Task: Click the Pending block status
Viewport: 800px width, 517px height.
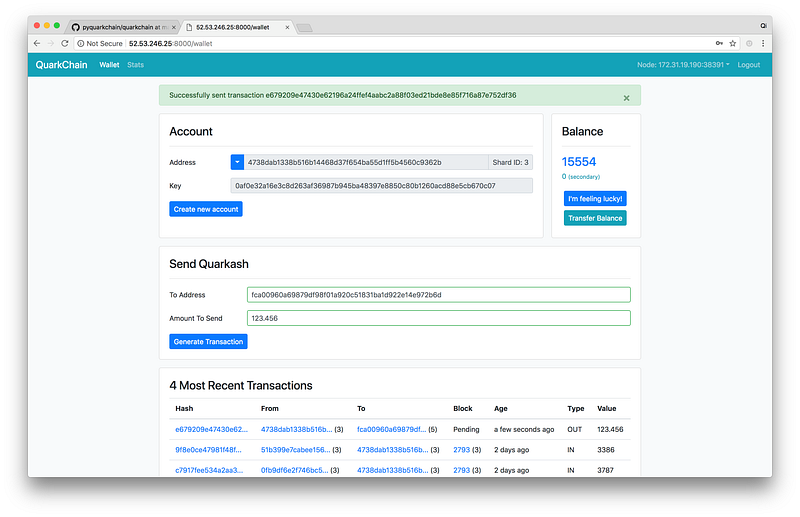Action: (466, 430)
